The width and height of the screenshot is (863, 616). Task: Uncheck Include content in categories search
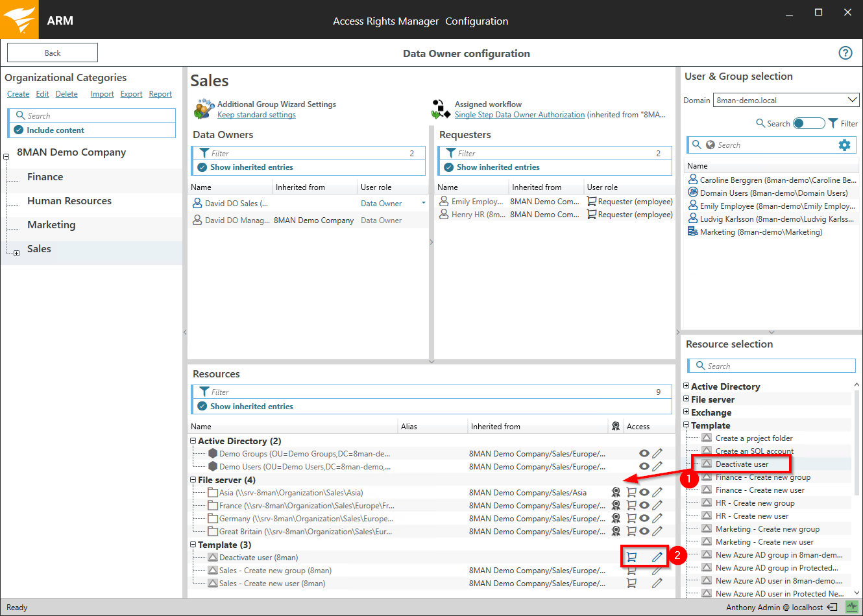pyautogui.click(x=19, y=130)
